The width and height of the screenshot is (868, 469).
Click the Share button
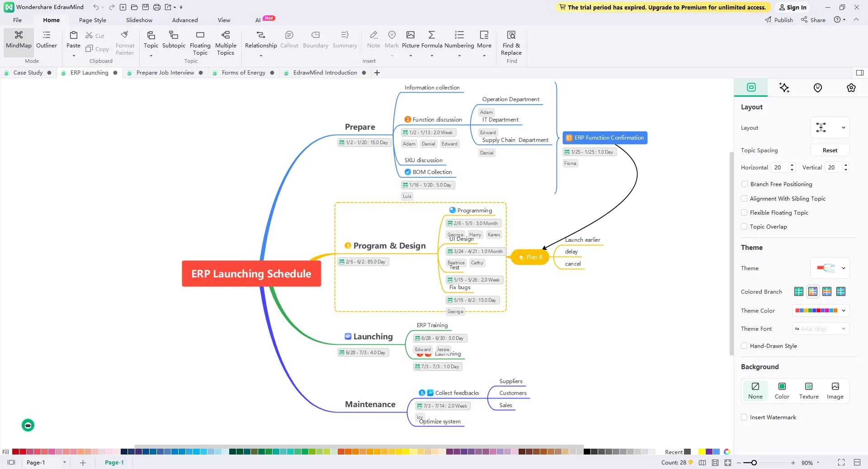click(x=813, y=20)
